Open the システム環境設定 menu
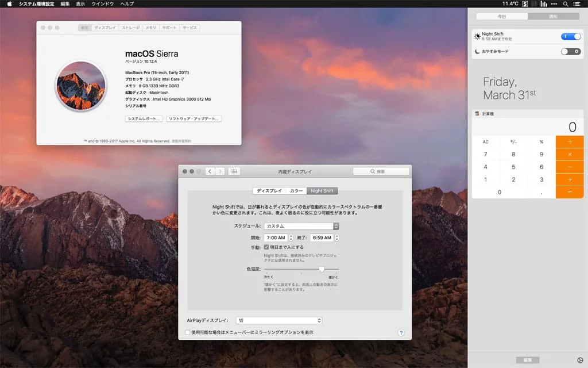Screen dimensions: 588x368 [36, 4]
